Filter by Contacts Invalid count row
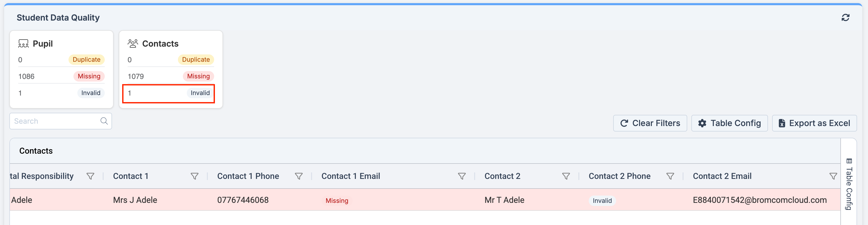This screenshot has width=868, height=225. point(169,93)
